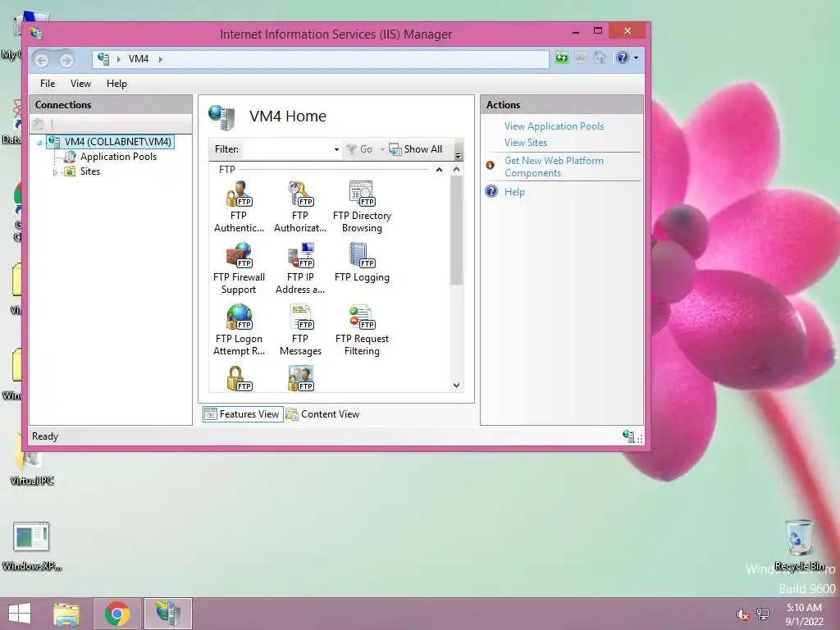Collapse the VM4 server tree node
This screenshot has width=840, height=630.
[39, 143]
